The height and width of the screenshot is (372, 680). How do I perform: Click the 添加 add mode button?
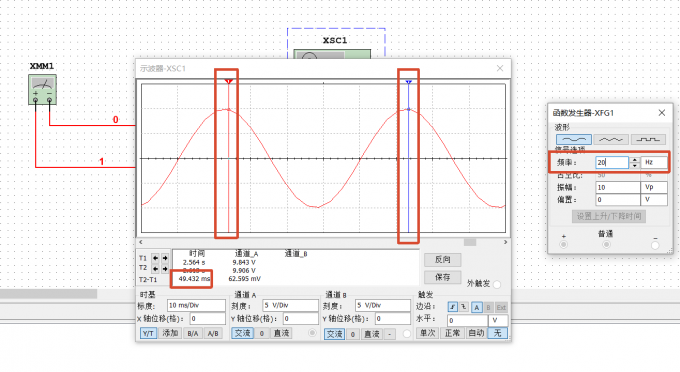point(170,333)
